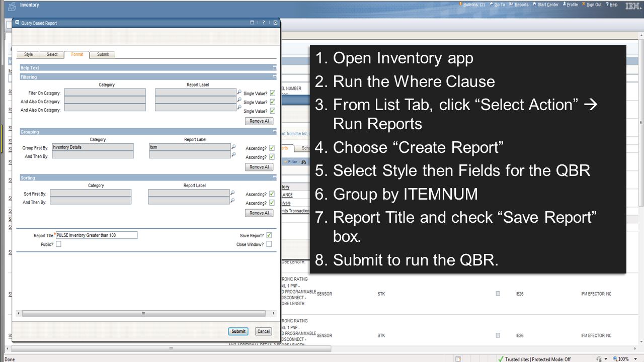Open lookup for sorting And Then By
The width and height of the screenshot is (644, 362).
pos(232,201)
